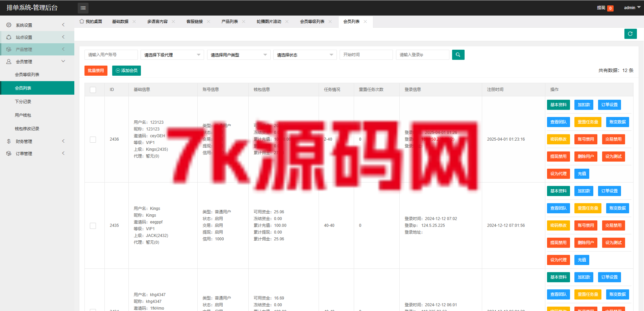Close the 产品列表 tab
Viewport: 644px width, 311px height.
pos(244,21)
